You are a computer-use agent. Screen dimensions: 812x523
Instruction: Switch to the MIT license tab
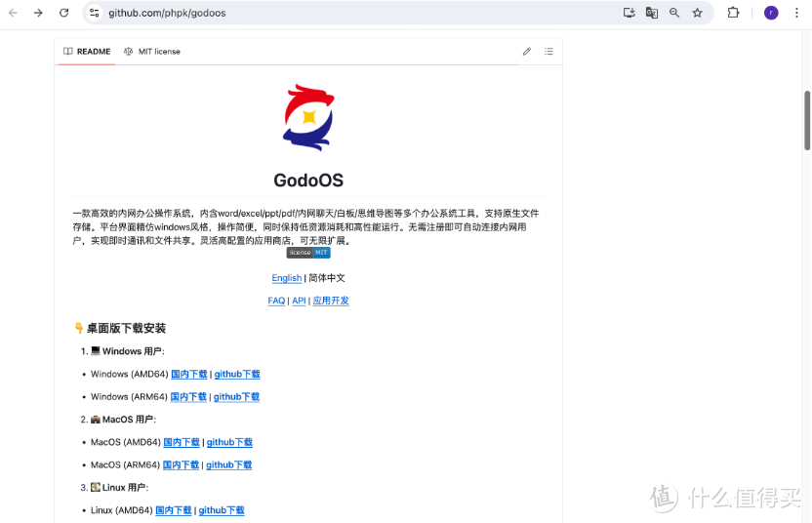coord(151,52)
